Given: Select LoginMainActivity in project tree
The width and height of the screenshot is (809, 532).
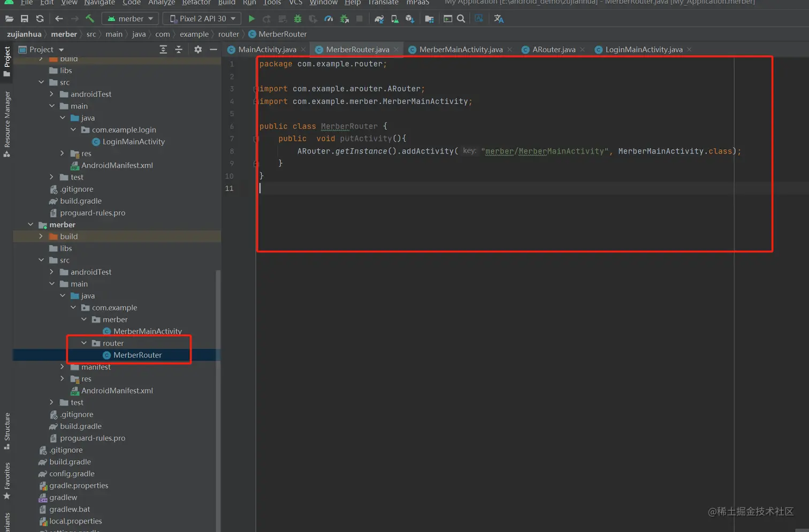Looking at the screenshot, I should click(133, 142).
